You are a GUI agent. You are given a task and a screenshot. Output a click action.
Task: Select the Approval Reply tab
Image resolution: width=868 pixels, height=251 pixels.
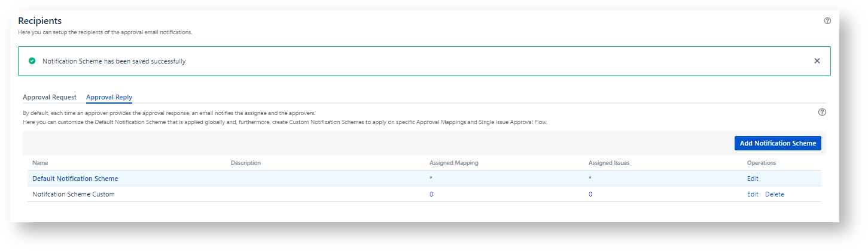click(x=109, y=97)
